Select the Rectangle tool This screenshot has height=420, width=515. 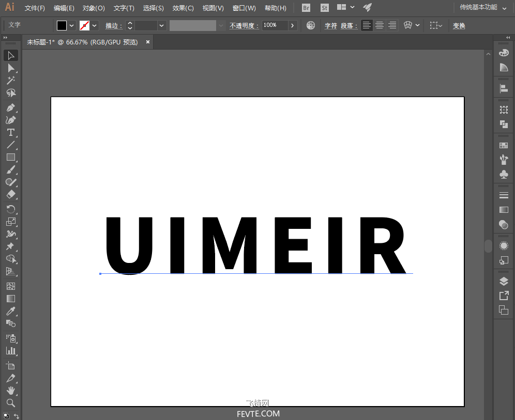10,157
